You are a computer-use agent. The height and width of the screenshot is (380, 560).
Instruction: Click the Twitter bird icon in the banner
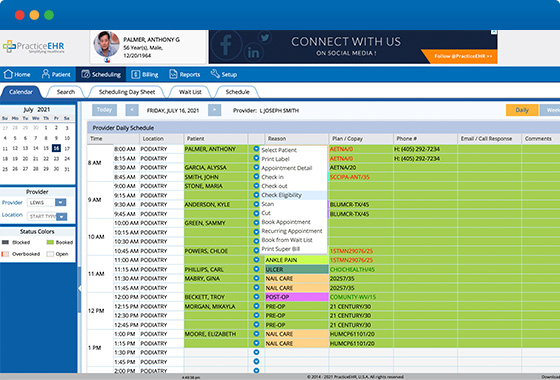265,37
